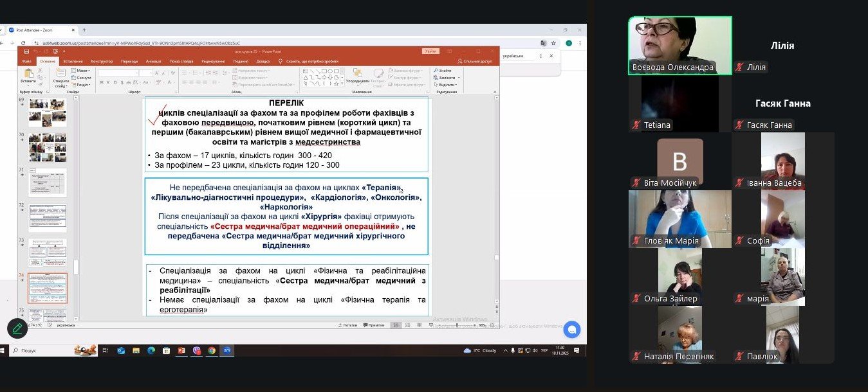Click the Увійти sign-in button

(x=430, y=51)
